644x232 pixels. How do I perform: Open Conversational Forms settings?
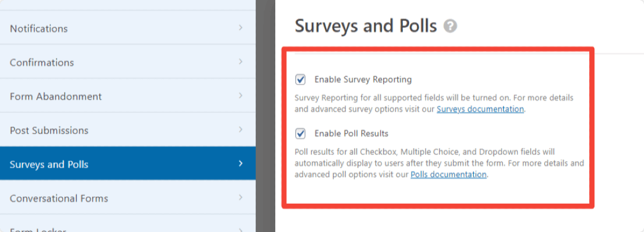[x=128, y=197]
